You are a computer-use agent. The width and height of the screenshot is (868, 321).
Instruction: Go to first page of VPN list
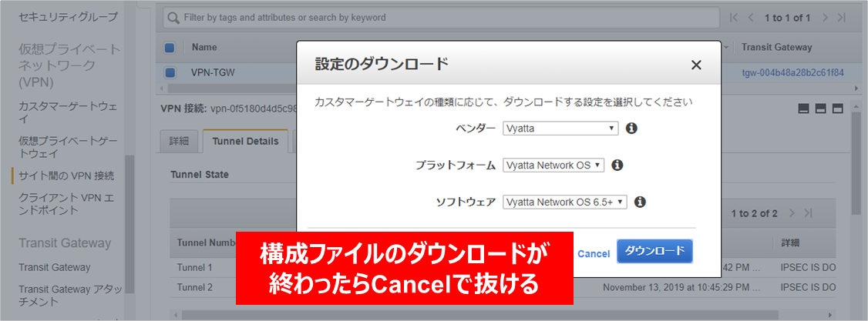point(735,17)
